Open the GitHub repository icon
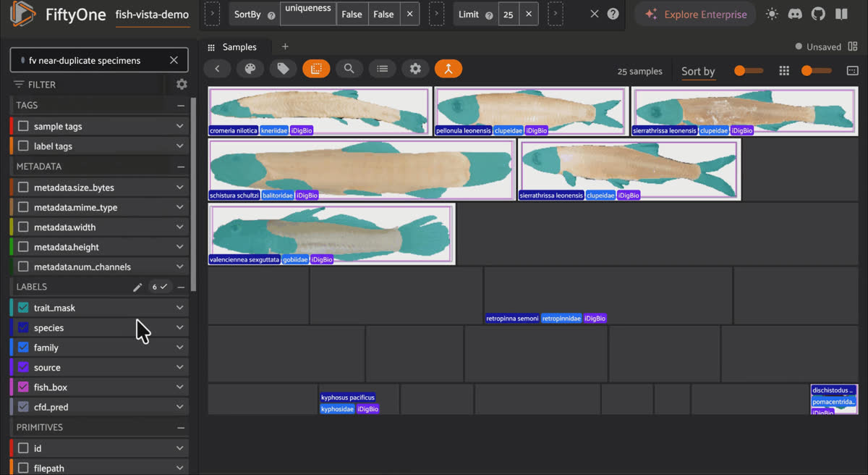This screenshot has width=868, height=475. pyautogui.click(x=818, y=14)
